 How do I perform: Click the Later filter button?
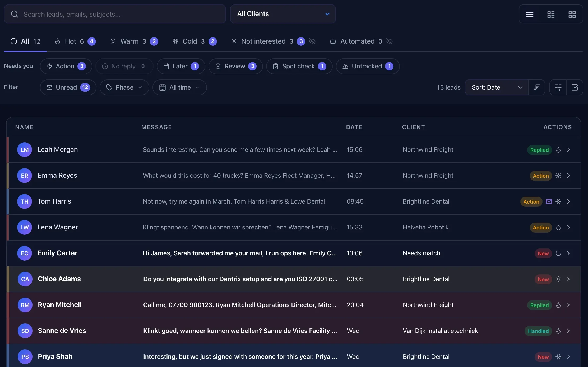coord(181,66)
